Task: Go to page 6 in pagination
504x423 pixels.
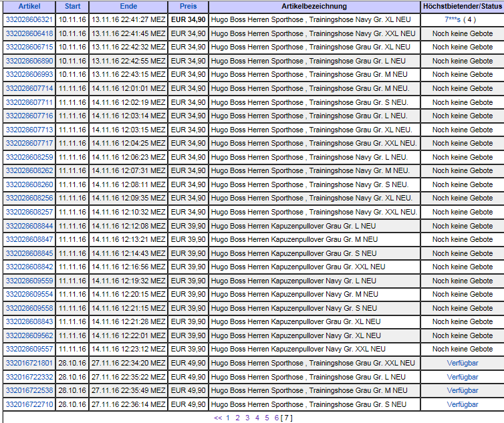Action: [x=277, y=418]
